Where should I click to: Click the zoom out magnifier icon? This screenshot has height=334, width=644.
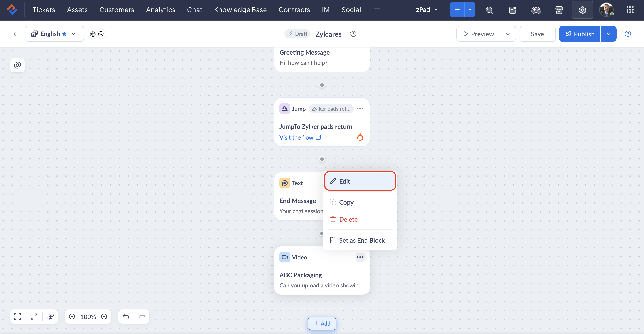[104, 317]
